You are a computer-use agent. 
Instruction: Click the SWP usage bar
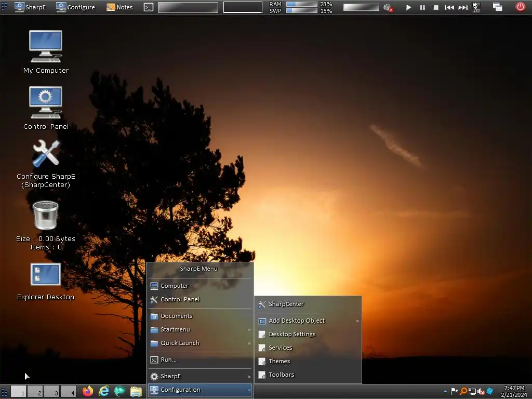[x=302, y=10]
